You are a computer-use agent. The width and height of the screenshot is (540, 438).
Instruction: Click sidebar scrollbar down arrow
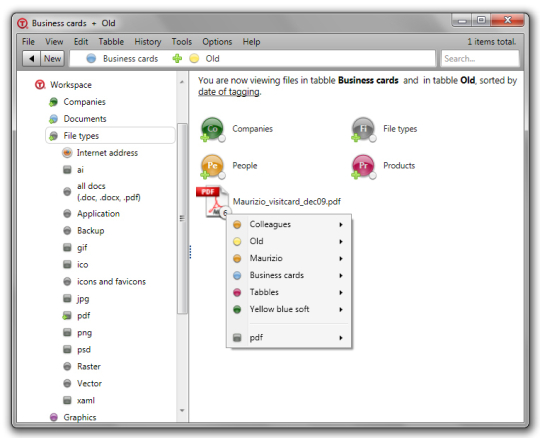tap(182, 410)
